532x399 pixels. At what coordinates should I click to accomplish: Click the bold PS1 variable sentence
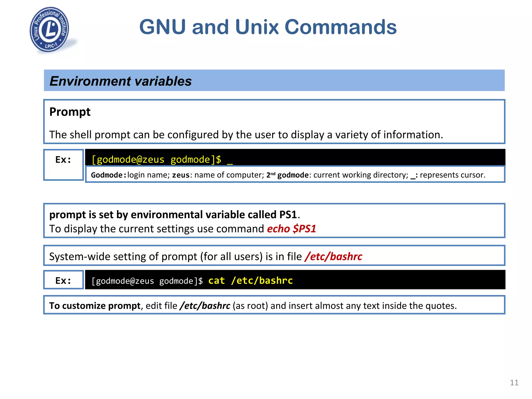[173, 215]
